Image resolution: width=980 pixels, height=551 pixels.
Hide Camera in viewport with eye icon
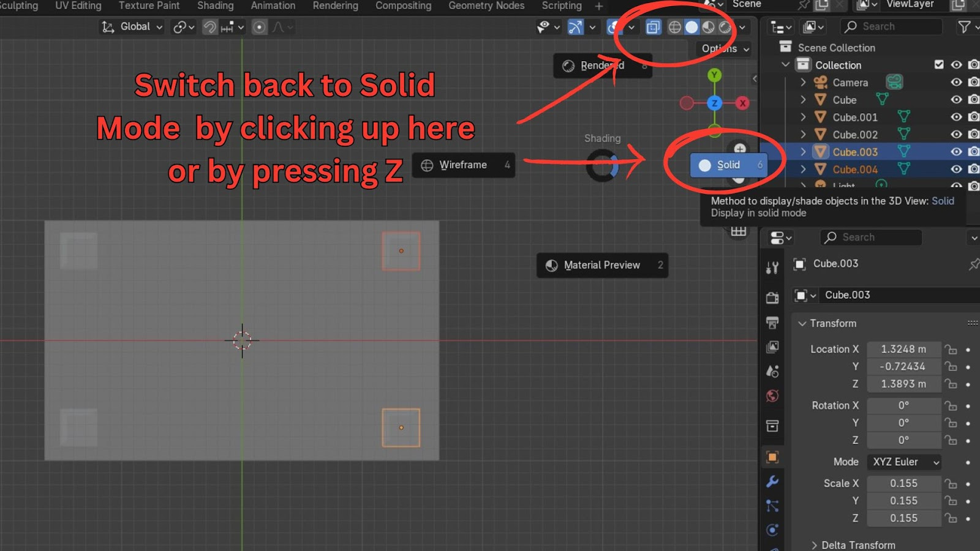(x=956, y=82)
